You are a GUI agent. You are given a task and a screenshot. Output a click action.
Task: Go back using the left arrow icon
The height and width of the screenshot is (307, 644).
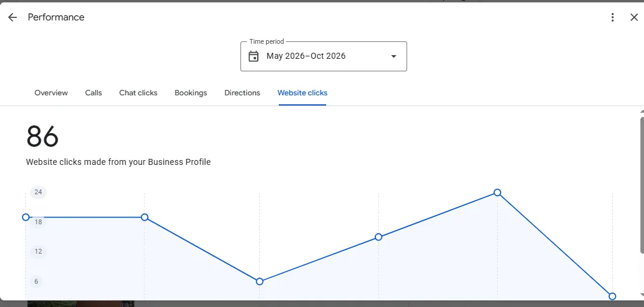(x=13, y=17)
